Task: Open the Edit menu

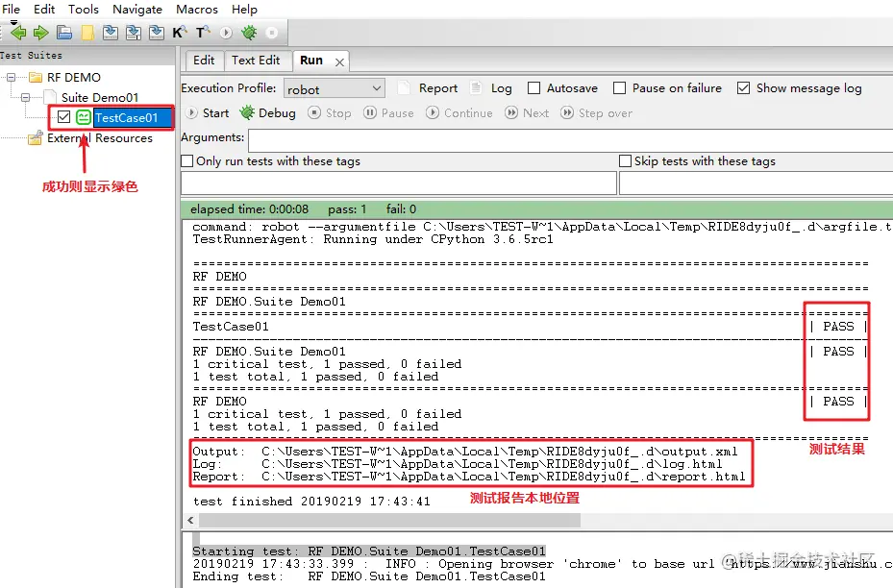Action: (44, 9)
